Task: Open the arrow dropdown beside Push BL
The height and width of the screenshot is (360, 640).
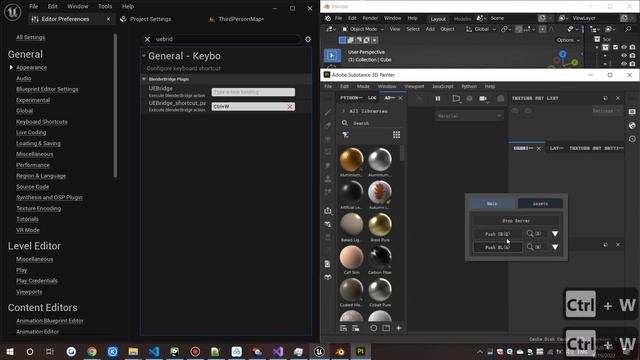Action: [x=555, y=247]
